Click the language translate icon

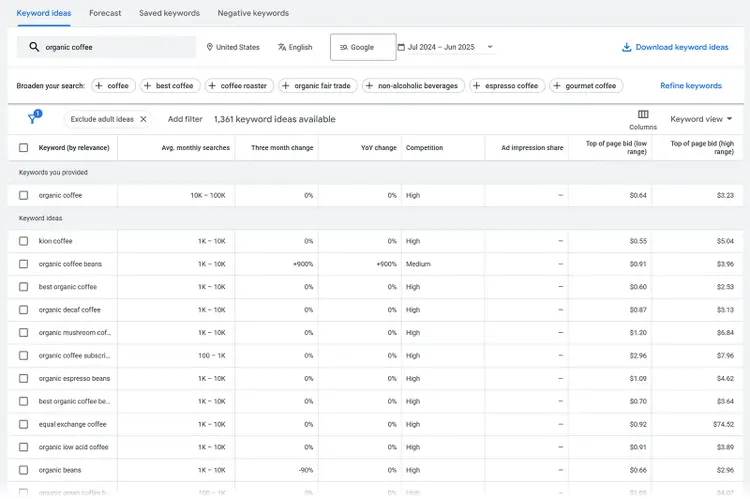coord(282,47)
